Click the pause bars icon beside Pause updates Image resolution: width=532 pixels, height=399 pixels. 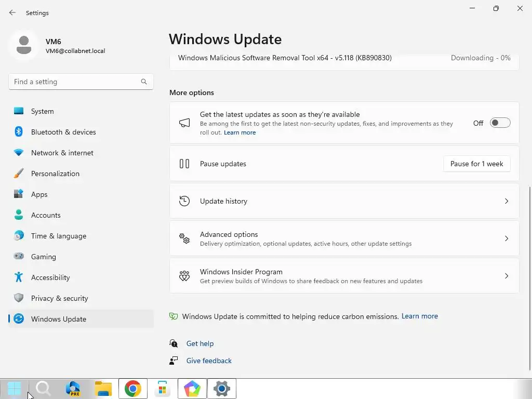pyautogui.click(x=184, y=164)
